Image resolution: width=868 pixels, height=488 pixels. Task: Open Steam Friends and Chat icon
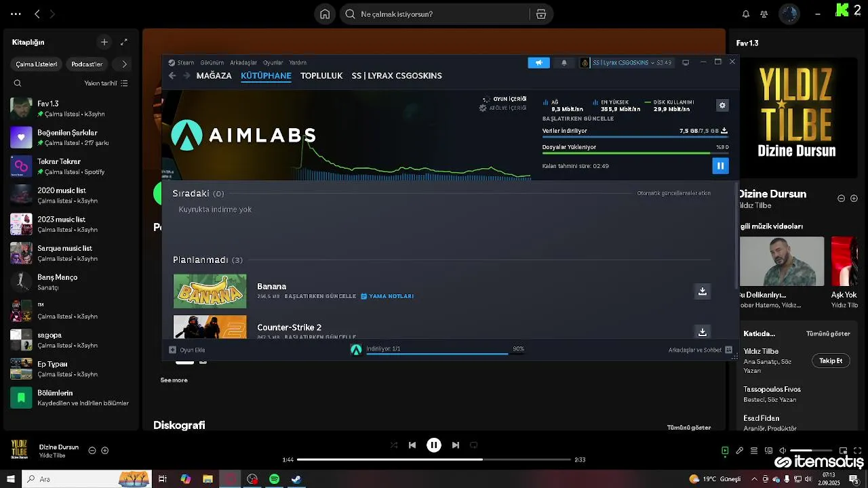tap(729, 350)
